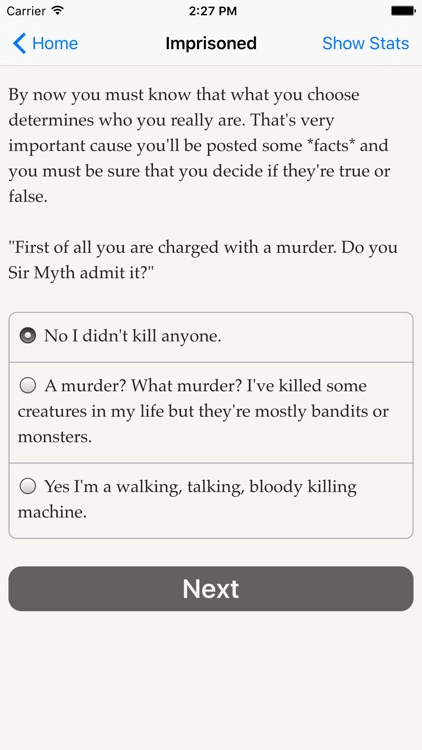This screenshot has height=750, width=422.
Task: Choose the bandits or monsters answer text
Action: point(203,411)
